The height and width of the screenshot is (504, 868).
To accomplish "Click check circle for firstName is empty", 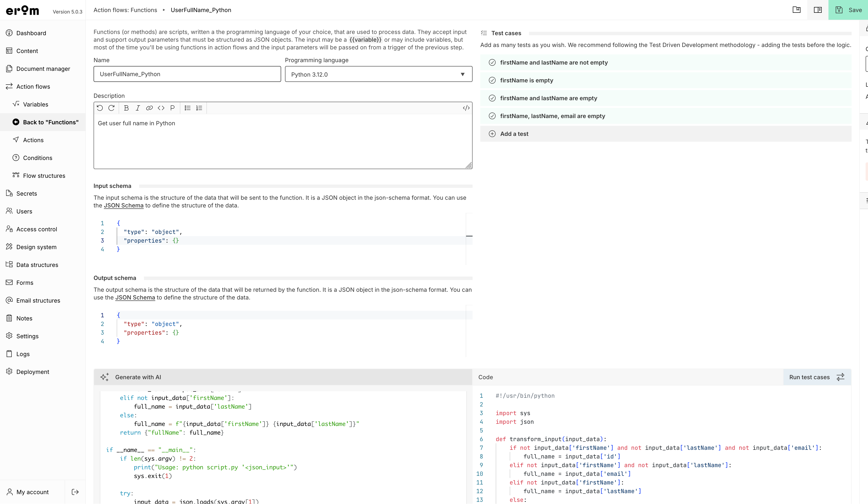I will (x=492, y=80).
